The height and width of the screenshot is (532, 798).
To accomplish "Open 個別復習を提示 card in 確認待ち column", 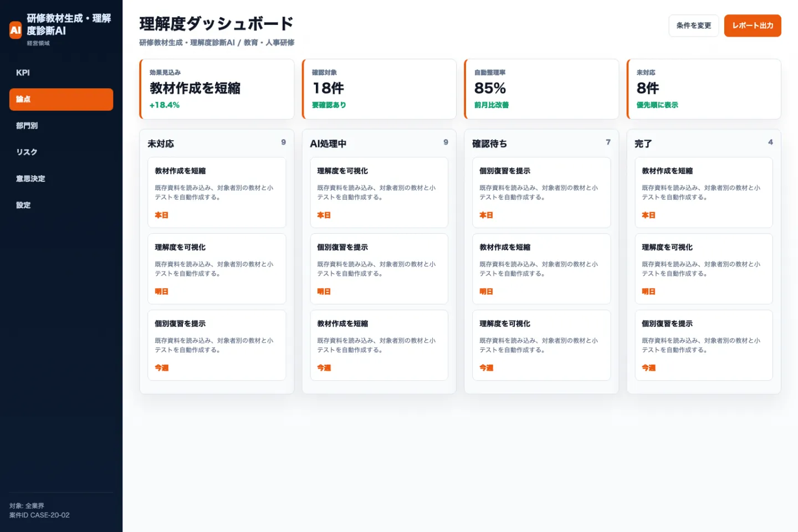I will [x=541, y=192].
